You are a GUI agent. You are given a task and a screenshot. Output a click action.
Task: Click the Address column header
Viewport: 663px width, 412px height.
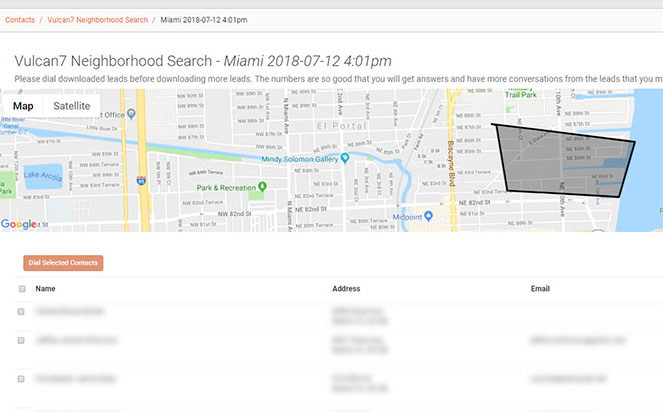click(x=346, y=288)
